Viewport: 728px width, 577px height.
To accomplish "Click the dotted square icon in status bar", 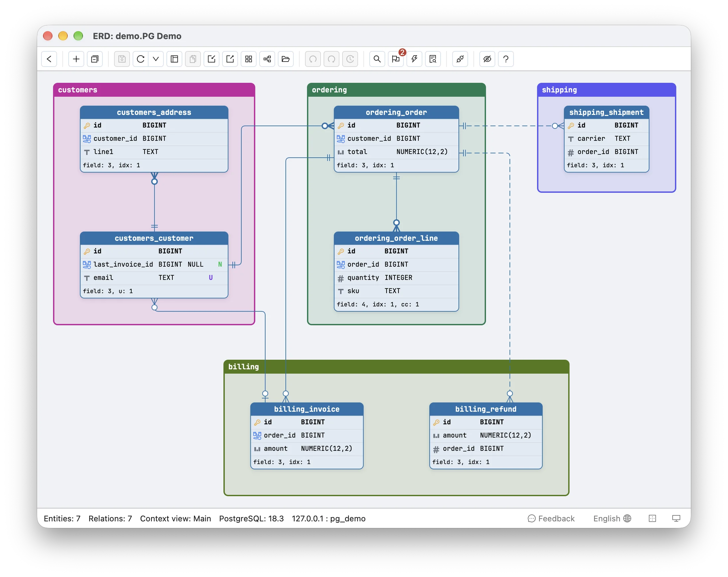I will tap(652, 519).
